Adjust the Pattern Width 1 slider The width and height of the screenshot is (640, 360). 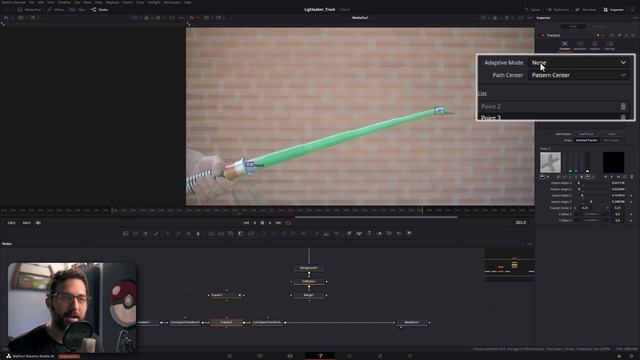592,183
